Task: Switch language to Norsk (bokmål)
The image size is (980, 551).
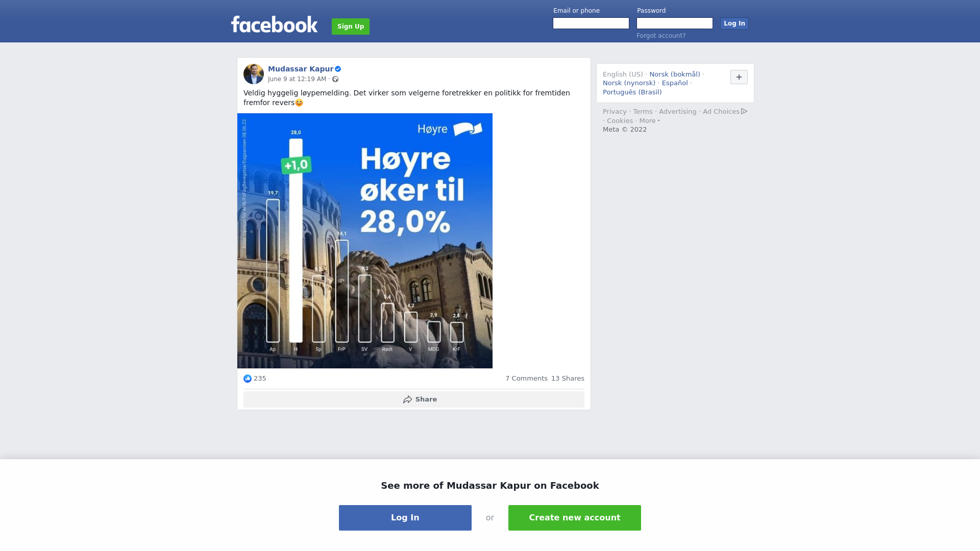Action: coord(675,74)
